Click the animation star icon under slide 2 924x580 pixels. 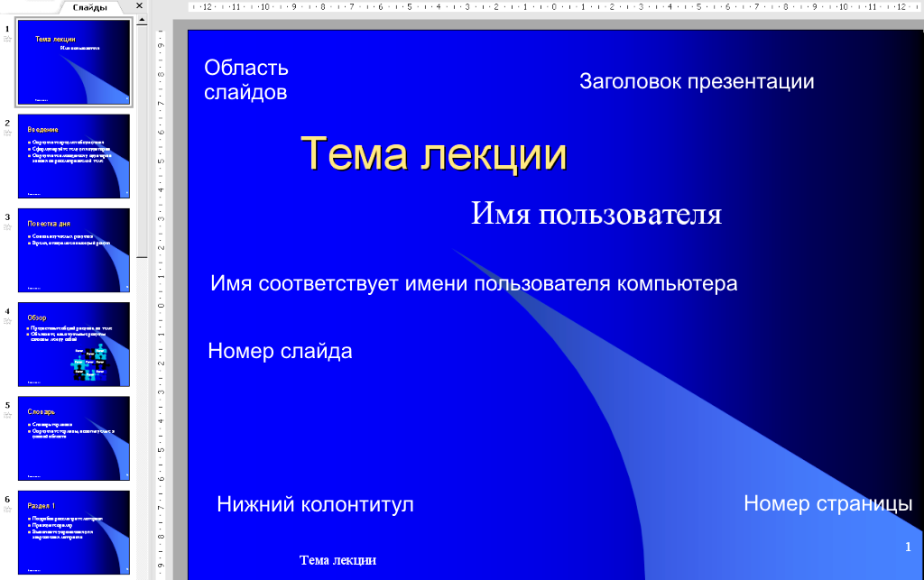(x=7, y=133)
